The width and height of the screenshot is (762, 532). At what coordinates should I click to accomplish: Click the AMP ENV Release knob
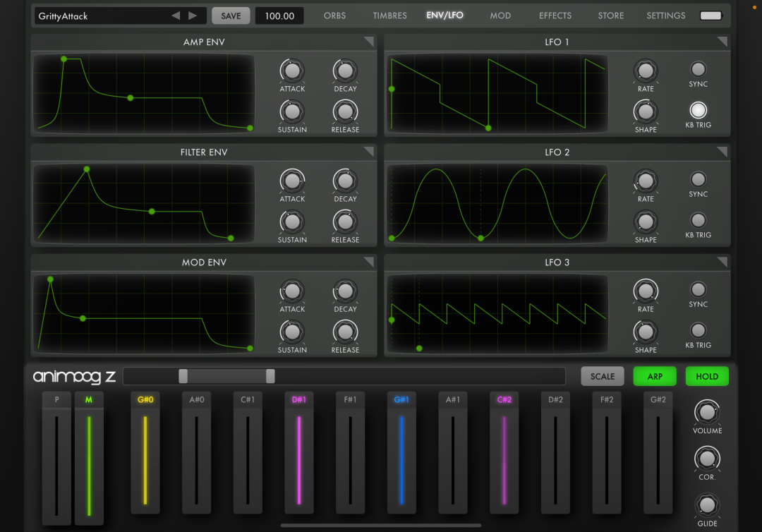(x=345, y=111)
